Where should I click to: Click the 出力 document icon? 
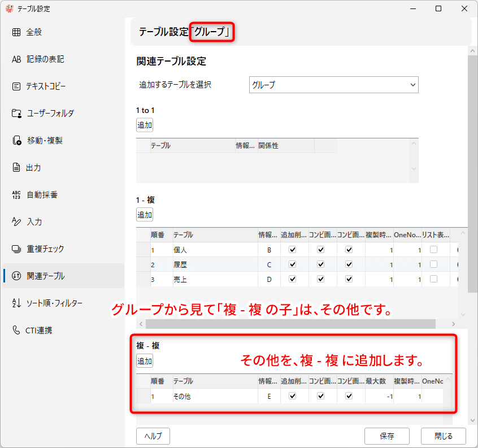click(16, 168)
